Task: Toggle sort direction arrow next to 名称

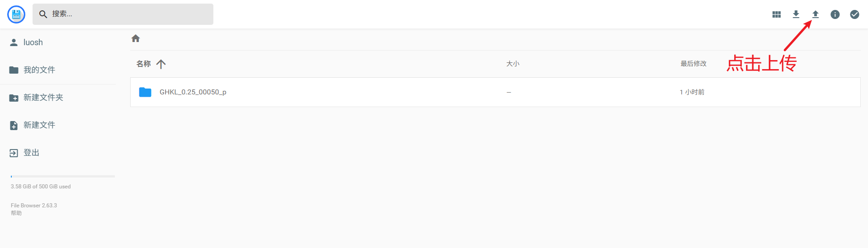Action: coord(161,64)
